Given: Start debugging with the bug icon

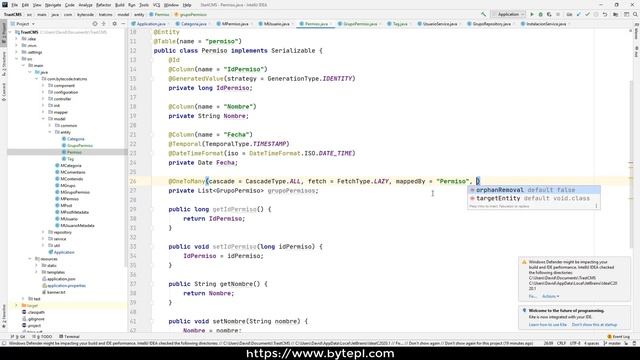Looking at the screenshot, I should click(540, 14).
